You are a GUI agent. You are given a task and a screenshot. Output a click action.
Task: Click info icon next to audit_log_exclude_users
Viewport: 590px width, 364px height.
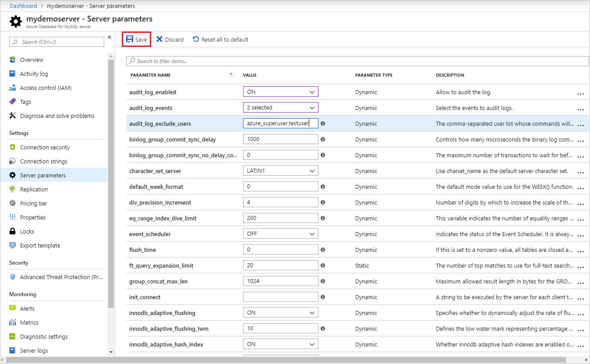click(323, 124)
